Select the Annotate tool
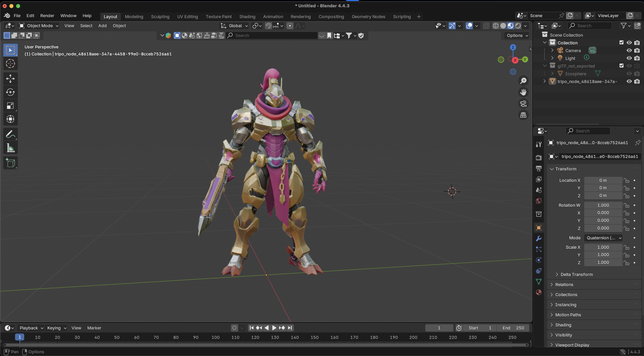 (x=10, y=134)
